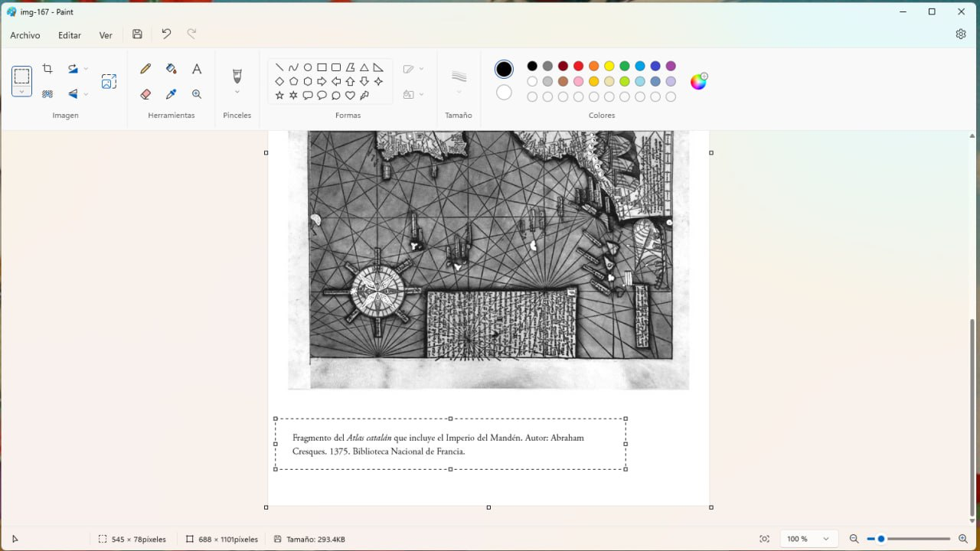
Task: Expand the Rotate options arrow
Action: click(86, 69)
